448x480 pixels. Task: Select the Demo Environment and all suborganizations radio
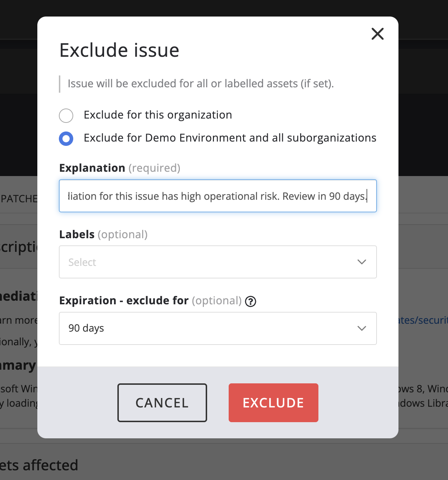[66, 139]
